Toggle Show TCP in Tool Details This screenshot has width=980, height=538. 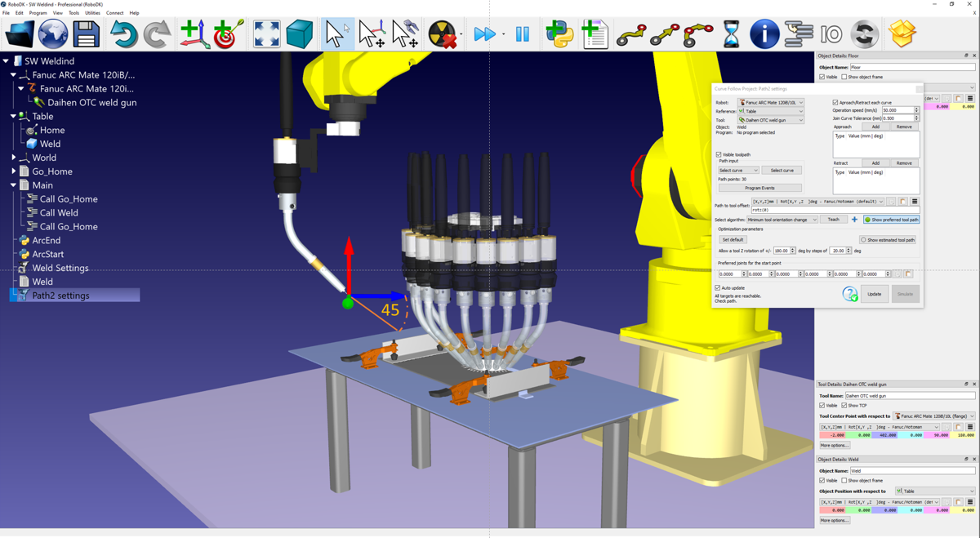click(x=844, y=406)
